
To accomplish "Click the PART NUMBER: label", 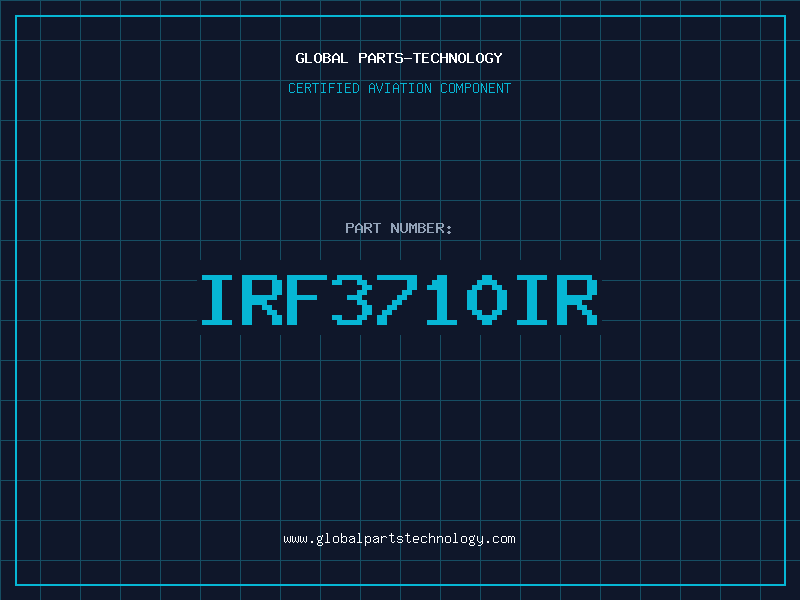I will pos(399,228).
